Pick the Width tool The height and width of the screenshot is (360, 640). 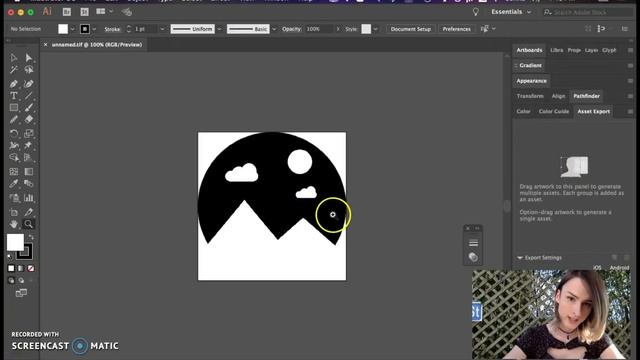coord(13,145)
